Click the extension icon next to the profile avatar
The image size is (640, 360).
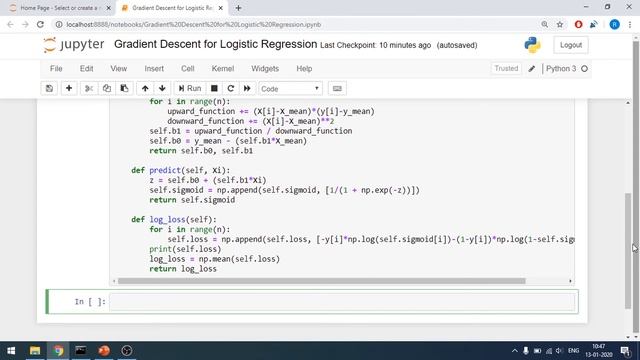tap(594, 24)
